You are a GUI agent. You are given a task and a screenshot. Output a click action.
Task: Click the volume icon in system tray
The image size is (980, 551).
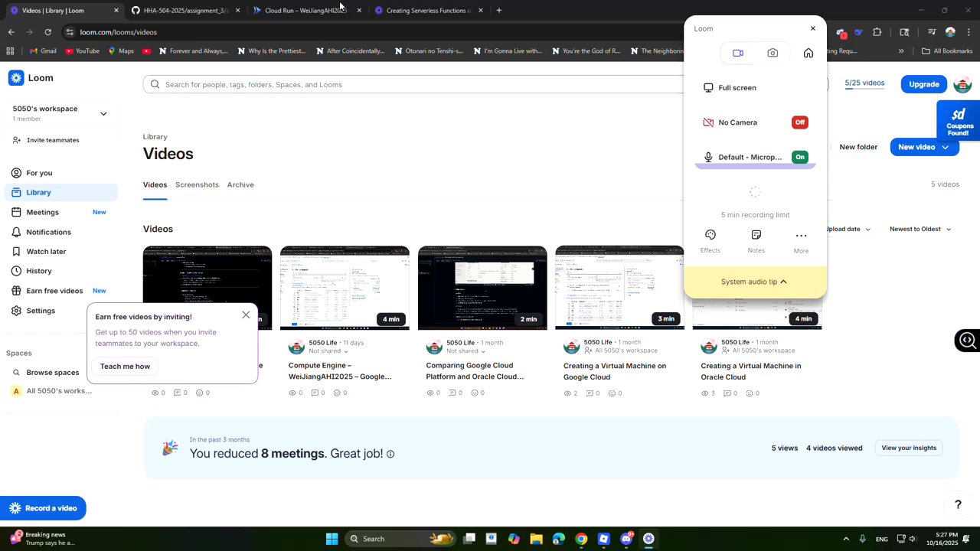click(912, 539)
